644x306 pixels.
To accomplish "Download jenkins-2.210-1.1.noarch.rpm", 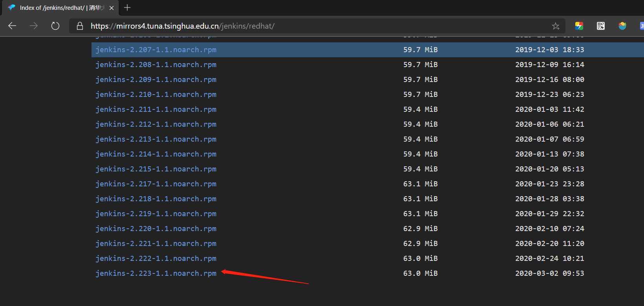I will 156,95.
